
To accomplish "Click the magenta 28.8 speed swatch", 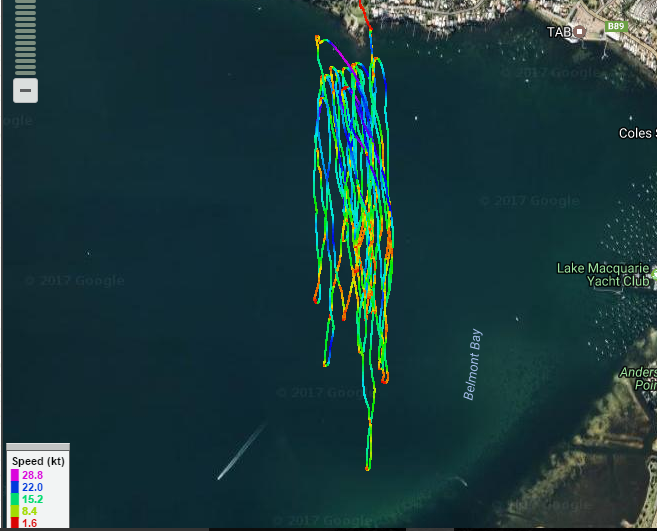I will [15, 474].
